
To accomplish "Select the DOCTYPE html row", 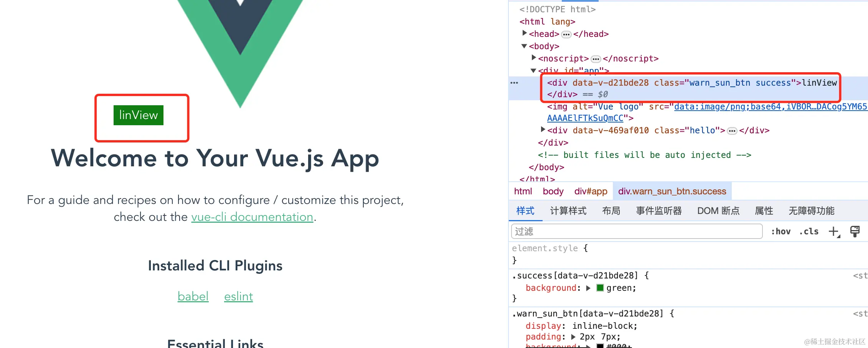I will (558, 10).
